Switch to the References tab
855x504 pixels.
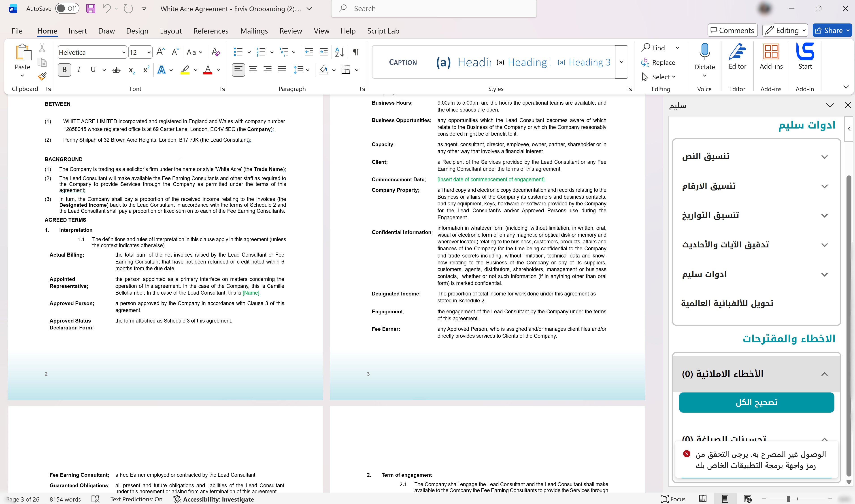coord(211,31)
